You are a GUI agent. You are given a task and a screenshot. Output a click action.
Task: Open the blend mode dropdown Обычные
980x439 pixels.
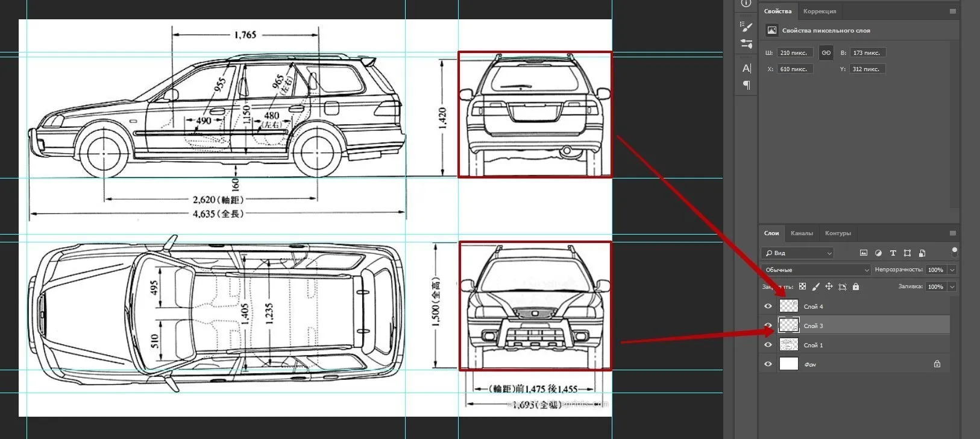pyautogui.click(x=815, y=270)
